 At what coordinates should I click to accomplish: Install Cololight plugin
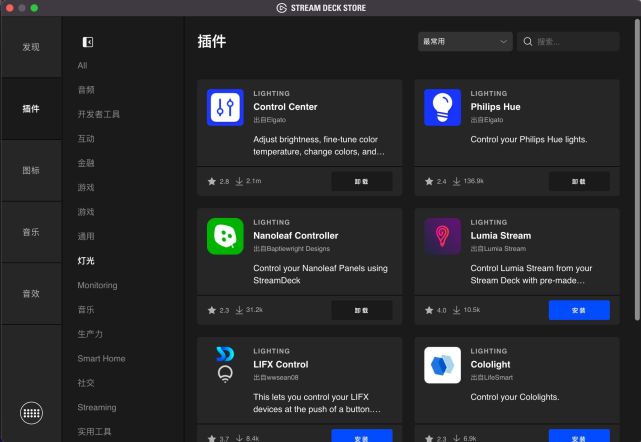pyautogui.click(x=579, y=436)
